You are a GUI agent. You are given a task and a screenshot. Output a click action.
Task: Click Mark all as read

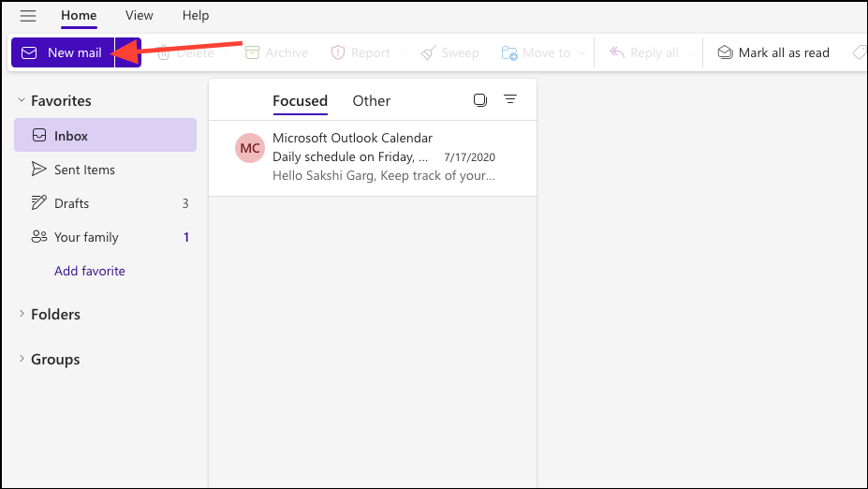(x=773, y=52)
